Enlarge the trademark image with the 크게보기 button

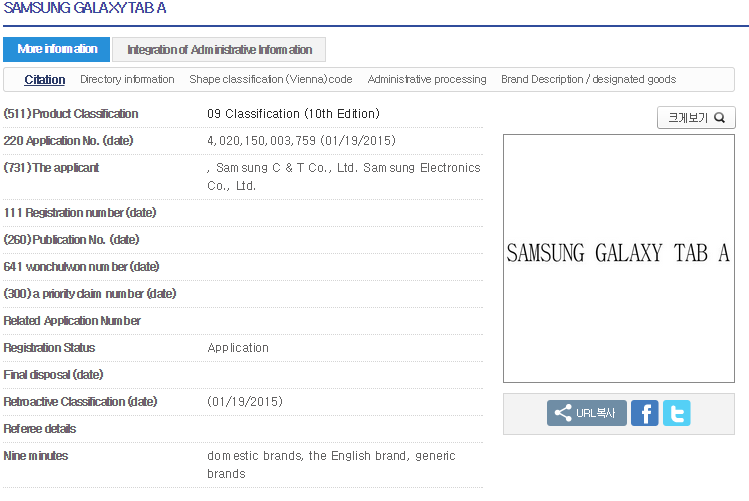[696, 117]
